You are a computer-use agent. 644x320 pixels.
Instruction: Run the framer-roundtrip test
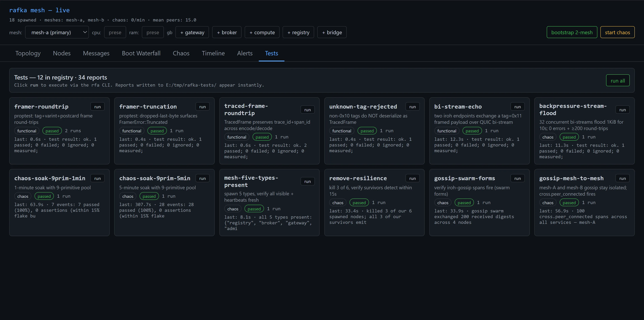[x=97, y=107]
